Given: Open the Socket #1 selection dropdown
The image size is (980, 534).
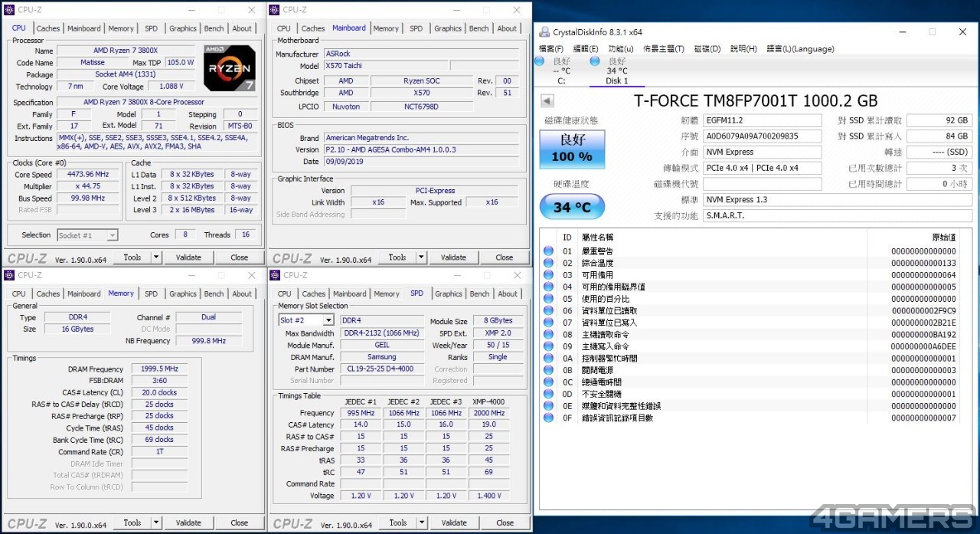Looking at the screenshot, I should pos(112,235).
